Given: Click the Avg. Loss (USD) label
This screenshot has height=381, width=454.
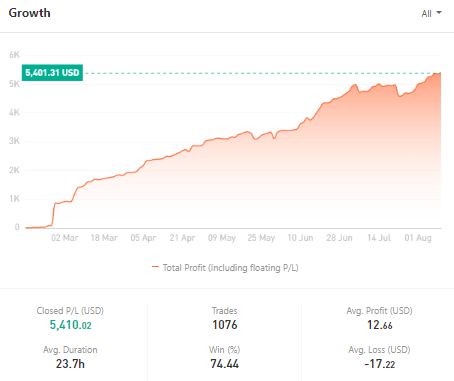Looking at the screenshot, I should point(379,350).
